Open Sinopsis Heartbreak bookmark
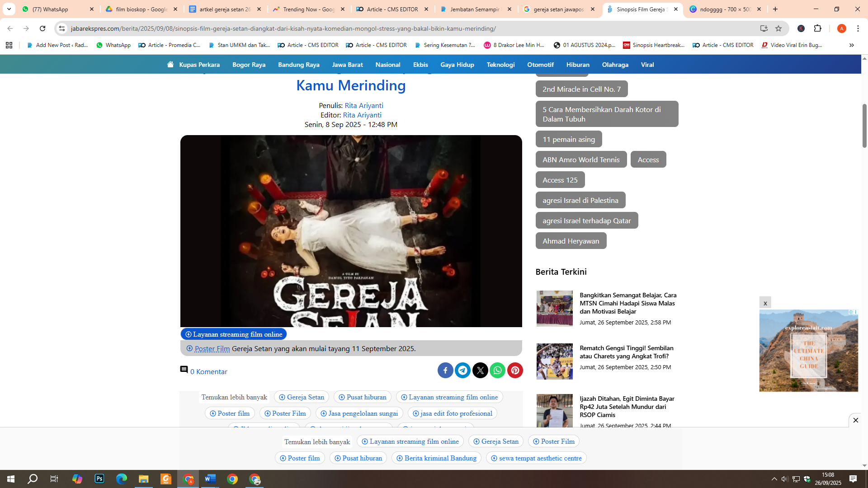Viewport: 868px width, 488px height. (654, 45)
